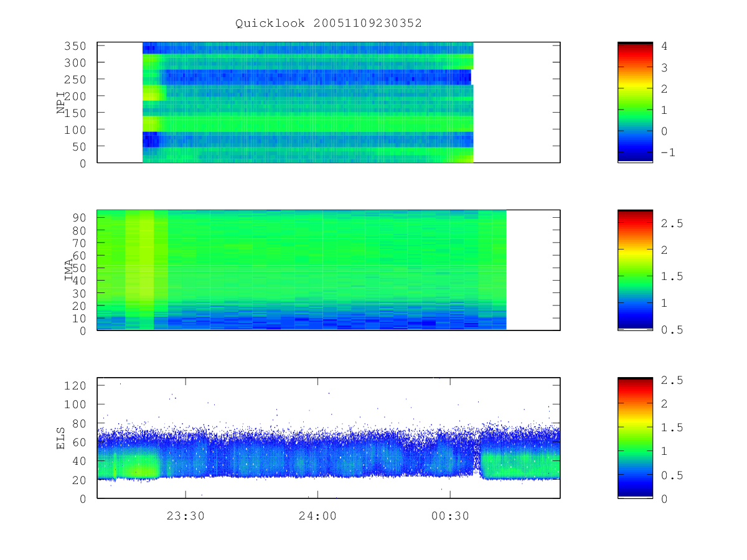Click the NPI panel color bar

(x=635, y=103)
